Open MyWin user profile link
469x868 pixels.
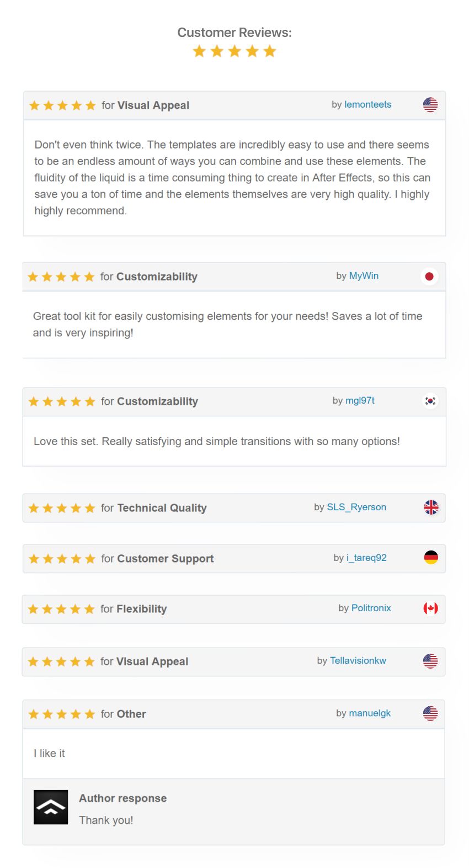(x=364, y=276)
